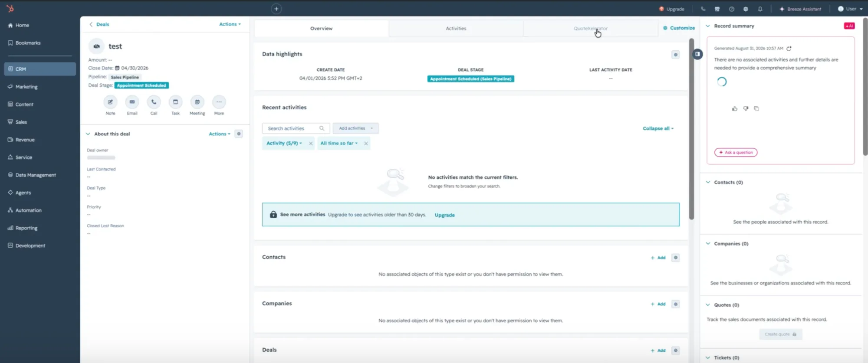
Task: Collapse the Quotes (0) sidebar section
Action: pos(708,305)
